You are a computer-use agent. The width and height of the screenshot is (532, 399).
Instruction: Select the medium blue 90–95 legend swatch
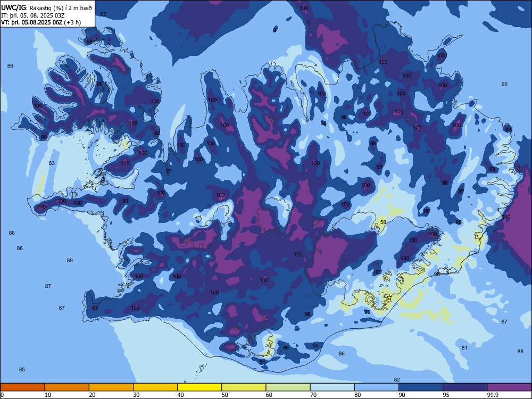pyautogui.click(x=421, y=387)
